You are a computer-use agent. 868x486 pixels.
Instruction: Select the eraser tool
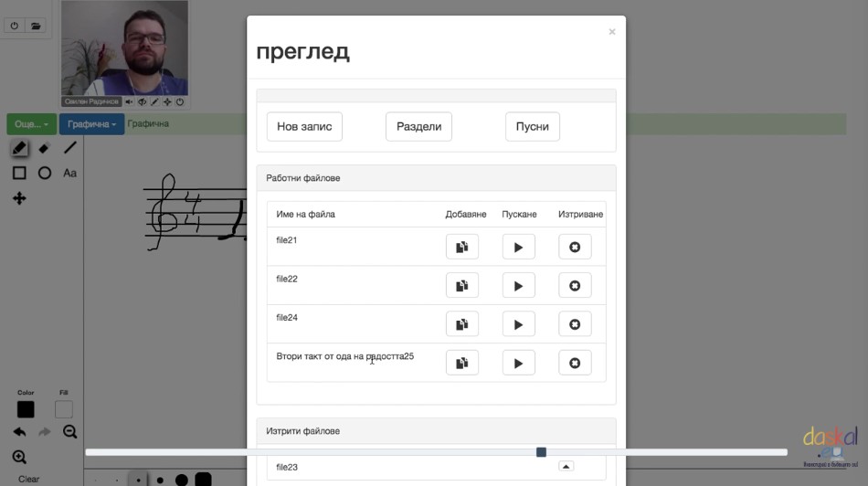tap(44, 148)
